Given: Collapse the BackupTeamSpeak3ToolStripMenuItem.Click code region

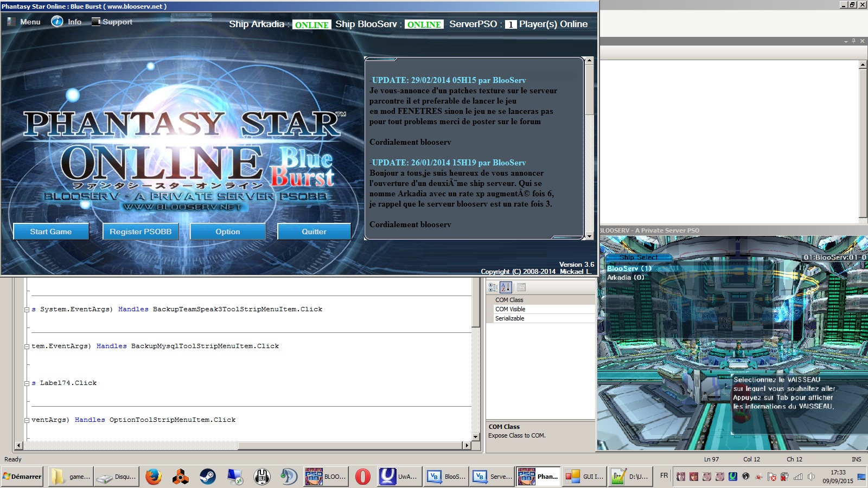Looking at the screenshot, I should [x=27, y=310].
